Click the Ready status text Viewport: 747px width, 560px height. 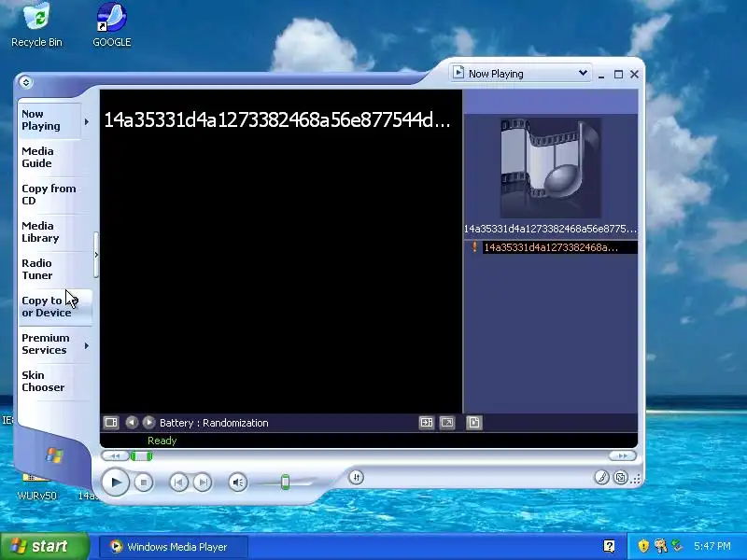pos(162,441)
